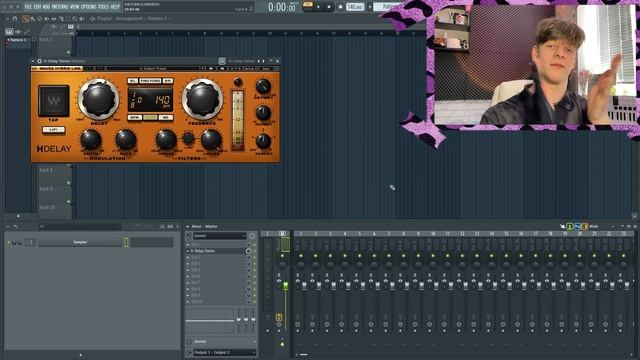The height and width of the screenshot is (360, 640).
Task: Select previous preset arrow in plugin title bar
Action: 259,61
